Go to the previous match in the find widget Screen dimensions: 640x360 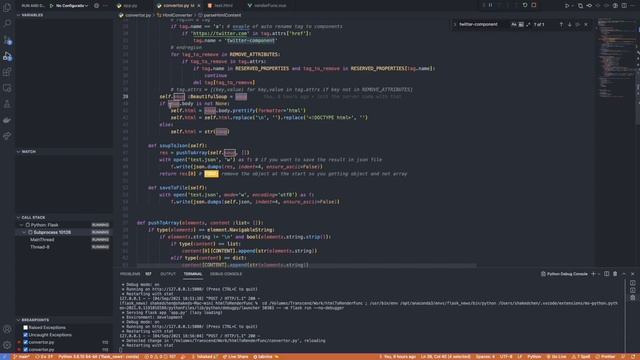point(561,24)
